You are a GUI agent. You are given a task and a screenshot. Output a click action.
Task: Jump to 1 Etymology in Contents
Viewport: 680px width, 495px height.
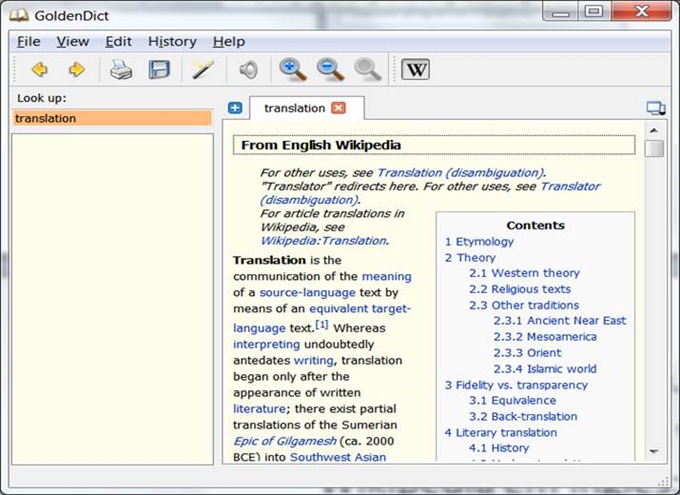479,242
